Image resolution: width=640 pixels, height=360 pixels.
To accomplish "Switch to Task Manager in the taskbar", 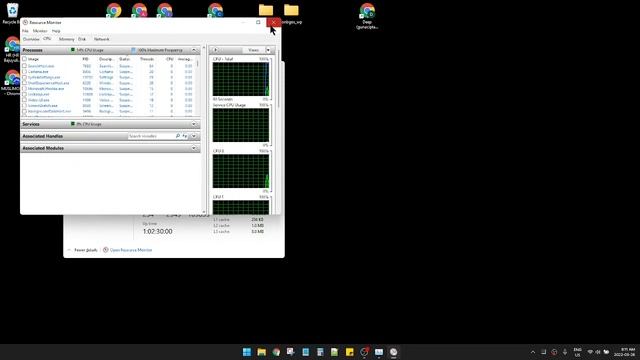I will pos(379,352).
